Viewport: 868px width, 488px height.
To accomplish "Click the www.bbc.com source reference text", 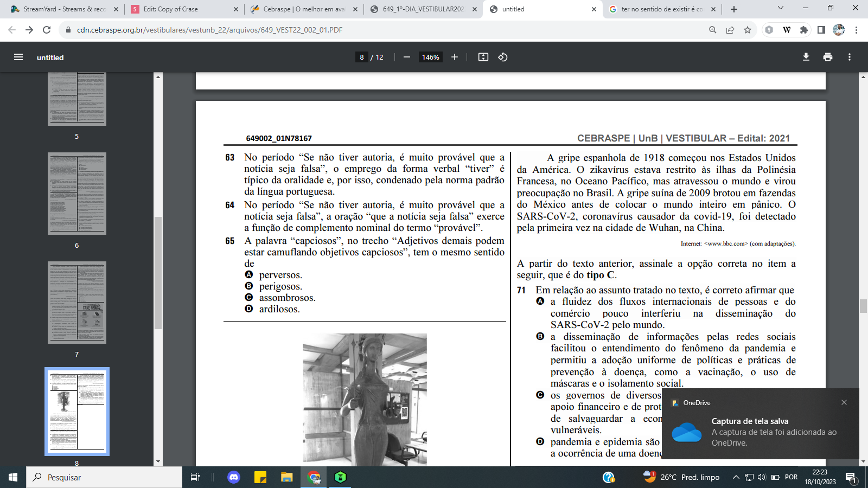I will [x=727, y=243].
